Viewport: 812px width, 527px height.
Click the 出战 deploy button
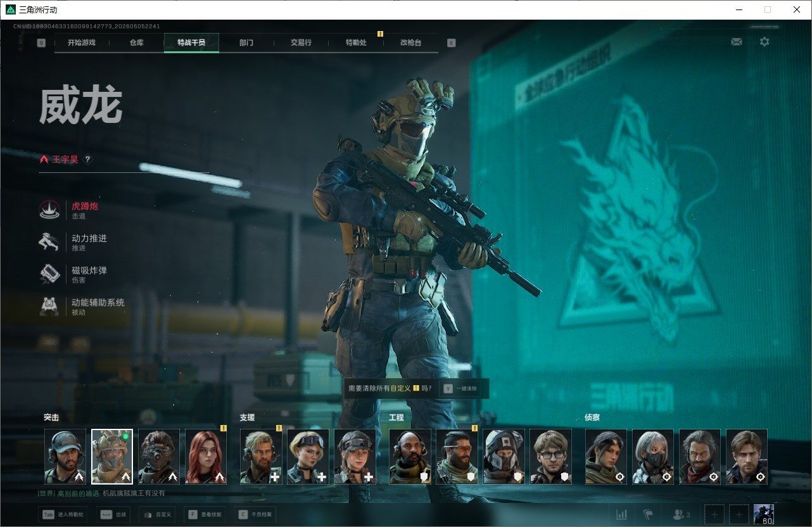click(115, 515)
